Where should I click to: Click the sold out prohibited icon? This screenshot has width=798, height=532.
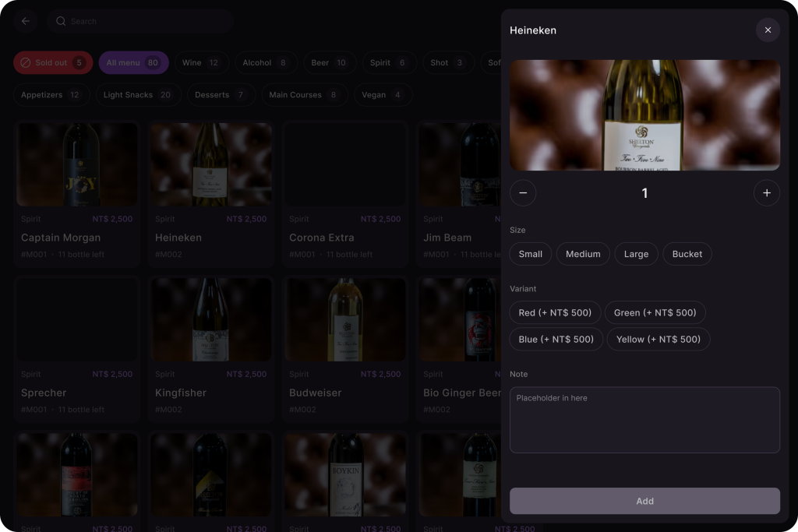(x=26, y=62)
